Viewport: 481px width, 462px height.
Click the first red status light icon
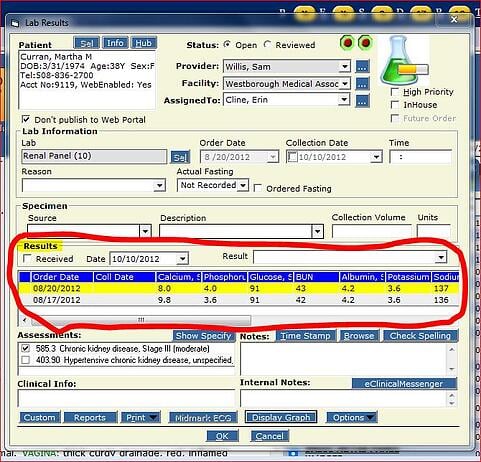(x=347, y=43)
